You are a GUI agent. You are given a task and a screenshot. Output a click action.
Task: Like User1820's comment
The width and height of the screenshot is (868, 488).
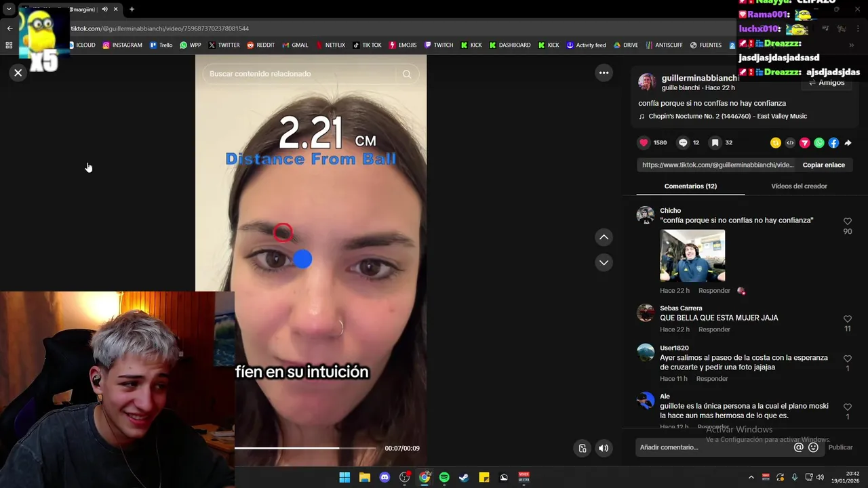coord(847,359)
